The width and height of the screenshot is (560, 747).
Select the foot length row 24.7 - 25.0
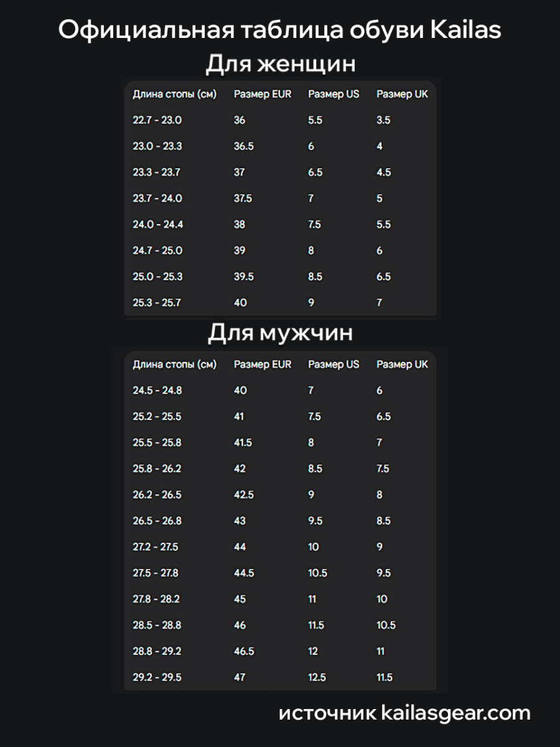click(x=157, y=251)
